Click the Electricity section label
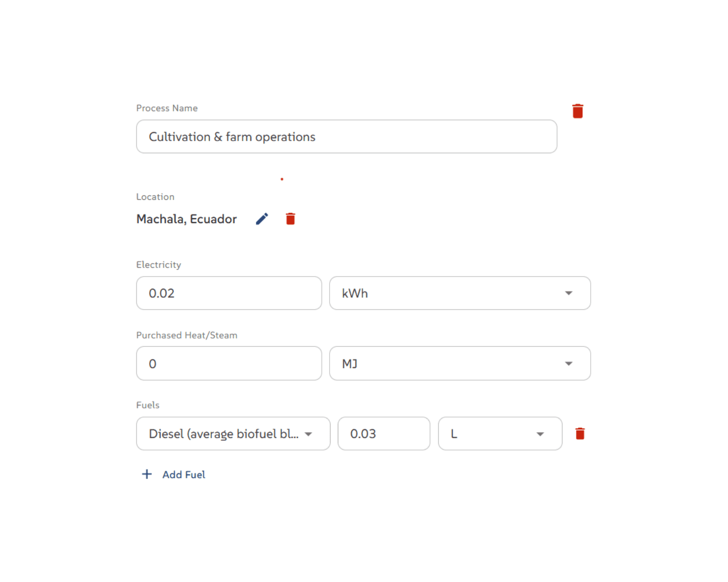 tap(159, 265)
